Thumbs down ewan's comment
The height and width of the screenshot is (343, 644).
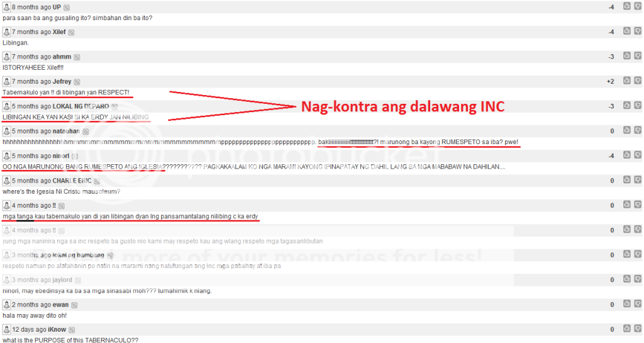[x=638, y=303]
